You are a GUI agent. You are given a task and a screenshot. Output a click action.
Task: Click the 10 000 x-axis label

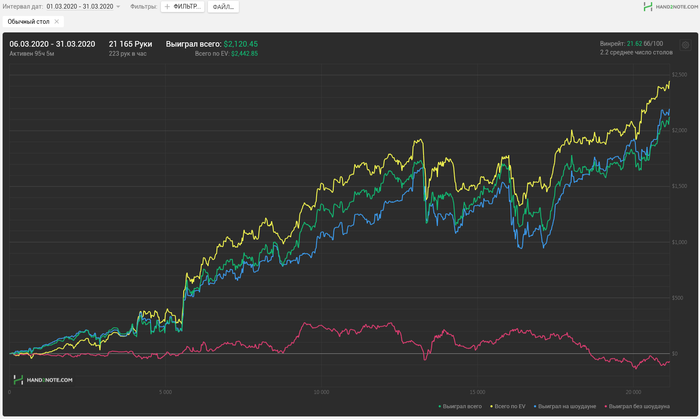[x=321, y=392]
